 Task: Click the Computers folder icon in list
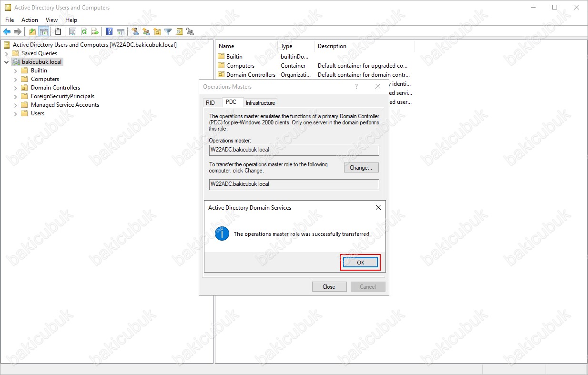pos(221,65)
